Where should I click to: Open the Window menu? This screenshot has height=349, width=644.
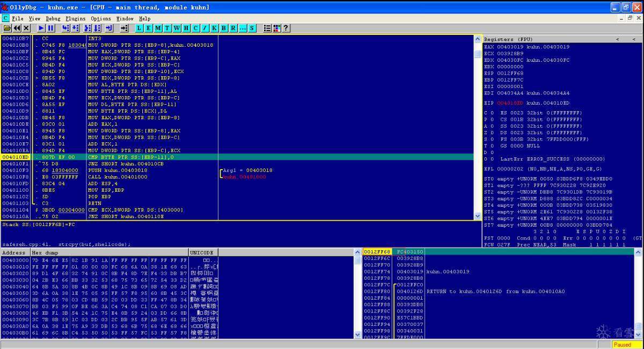coord(125,18)
